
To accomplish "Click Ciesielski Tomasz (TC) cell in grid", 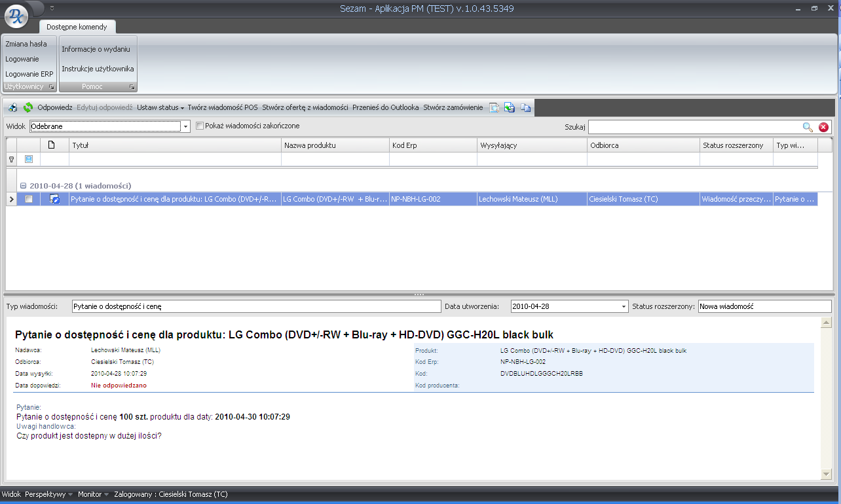I will coord(643,199).
